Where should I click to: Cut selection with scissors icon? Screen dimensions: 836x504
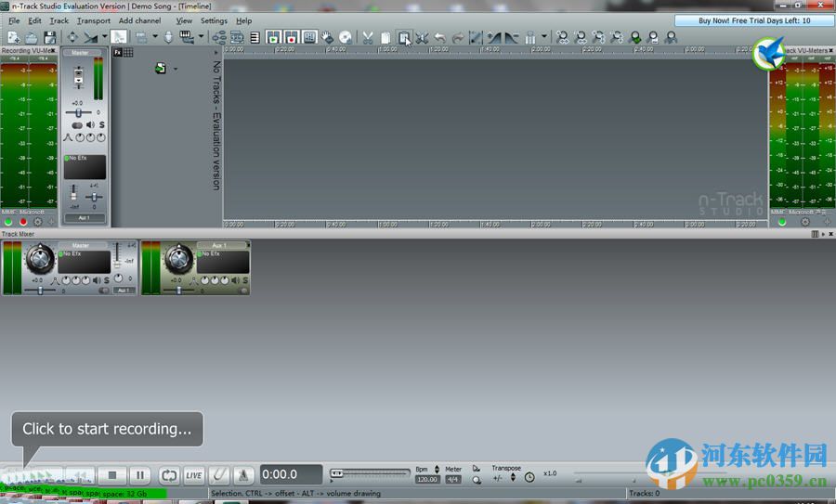367,37
